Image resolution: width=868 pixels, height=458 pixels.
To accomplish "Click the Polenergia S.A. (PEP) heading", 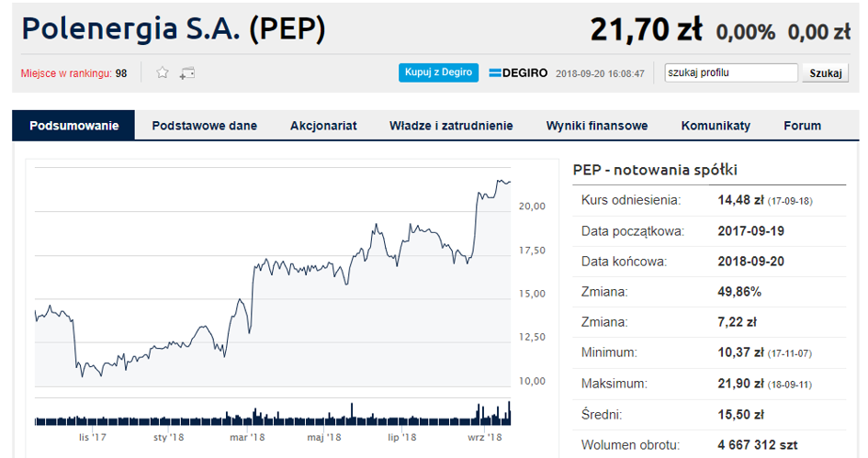I will (x=174, y=28).
